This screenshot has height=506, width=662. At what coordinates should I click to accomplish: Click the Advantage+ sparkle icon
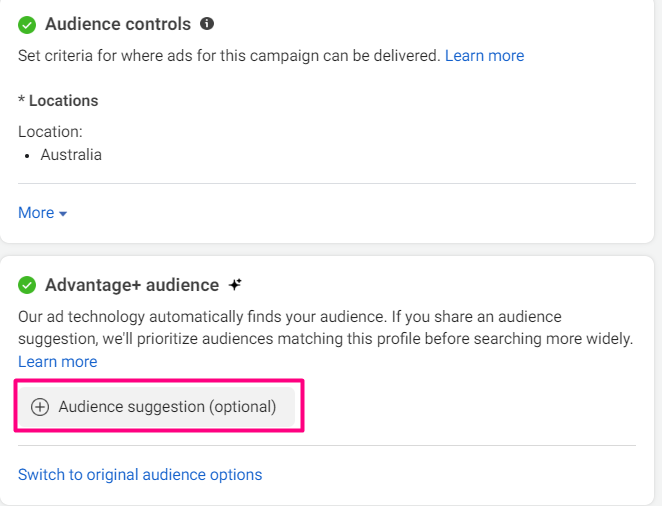coord(235,285)
